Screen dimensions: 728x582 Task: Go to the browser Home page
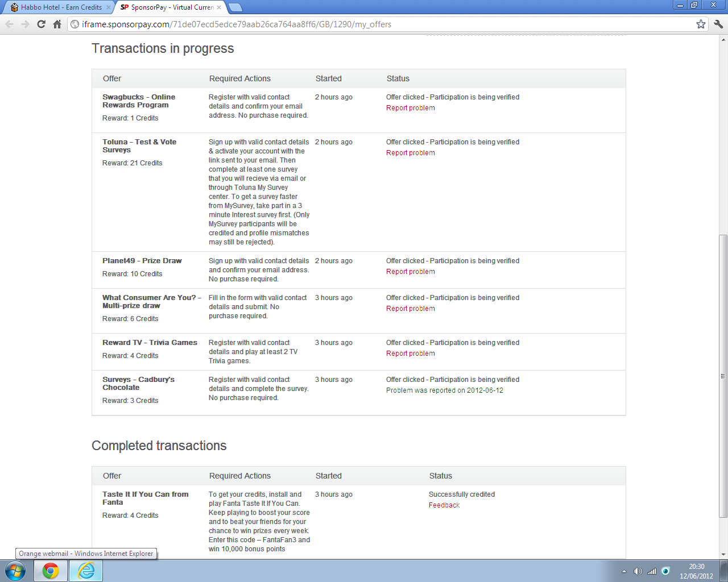57,24
